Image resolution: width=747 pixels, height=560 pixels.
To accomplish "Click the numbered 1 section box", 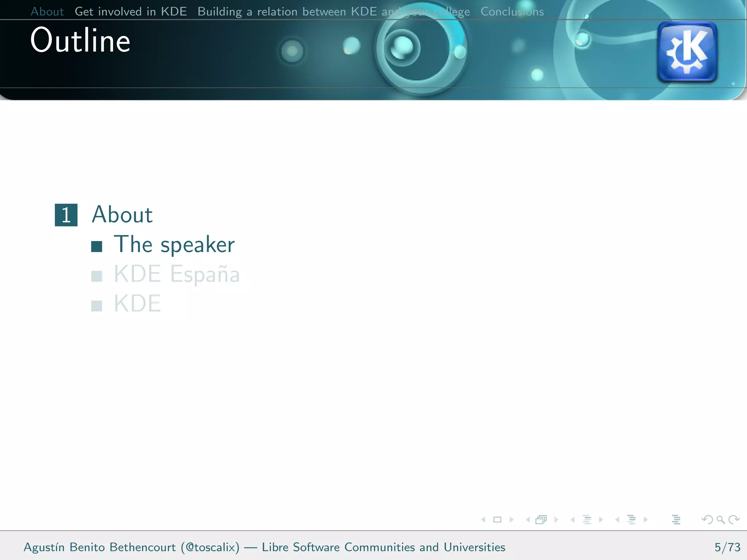I will coord(66,215).
